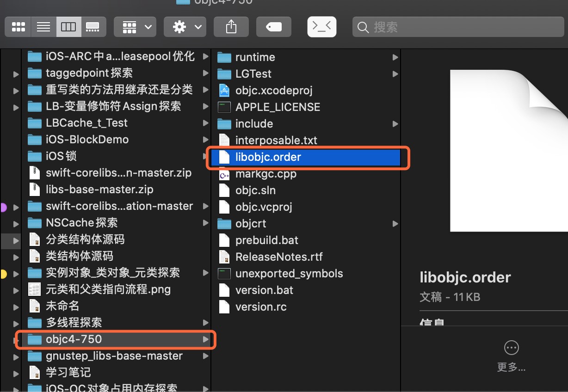The height and width of the screenshot is (392, 568).
Task: Click the objc.vcproj file icon
Action: (x=224, y=207)
